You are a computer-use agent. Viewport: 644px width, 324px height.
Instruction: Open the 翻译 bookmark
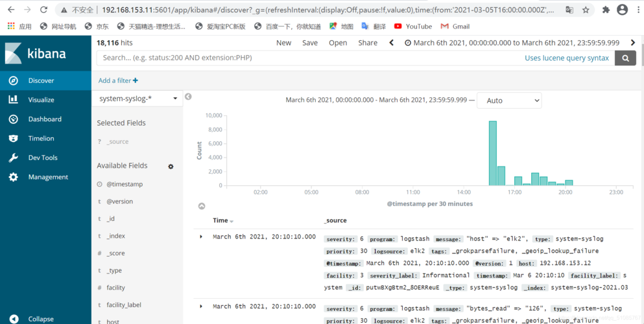coord(374,27)
